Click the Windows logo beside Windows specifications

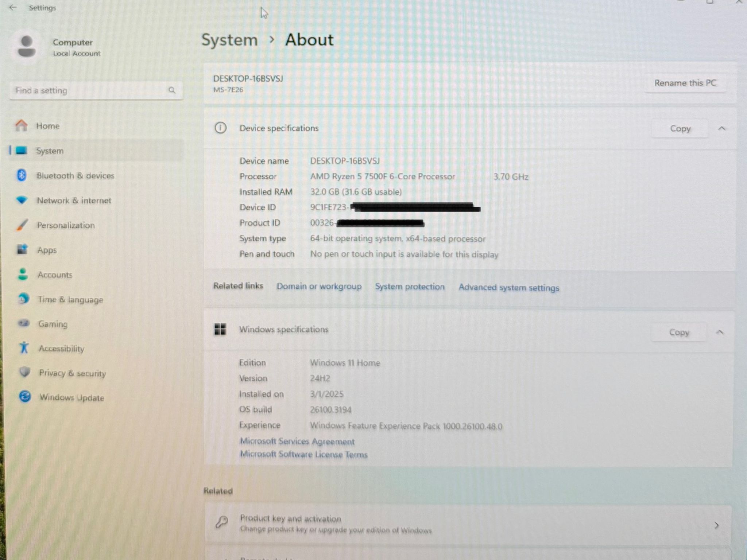(220, 329)
